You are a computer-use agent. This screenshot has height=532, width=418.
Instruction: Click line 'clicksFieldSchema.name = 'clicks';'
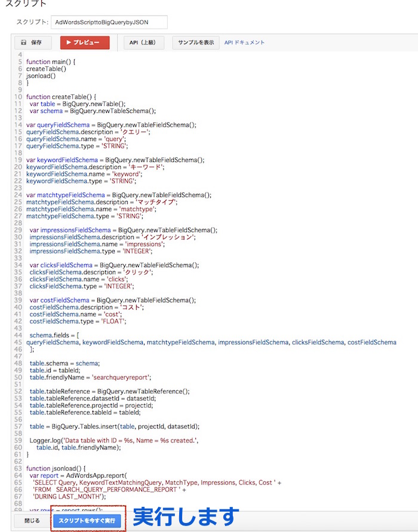pos(79,280)
